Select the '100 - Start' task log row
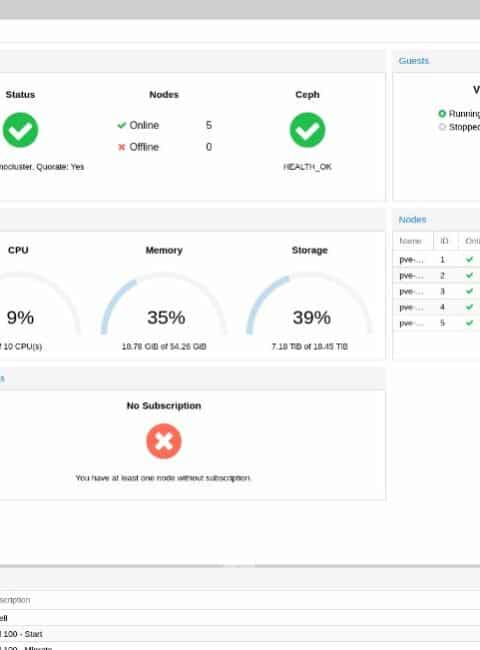This screenshot has width=480, height=650. click(240, 634)
